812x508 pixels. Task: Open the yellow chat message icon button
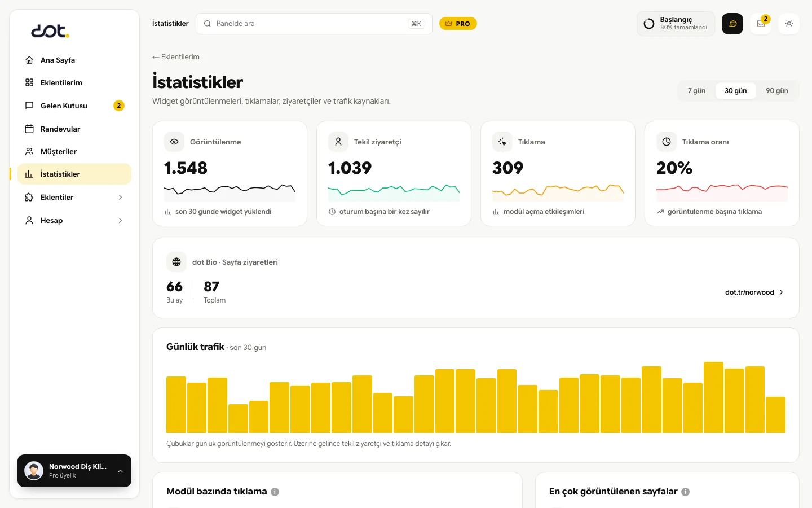point(732,24)
